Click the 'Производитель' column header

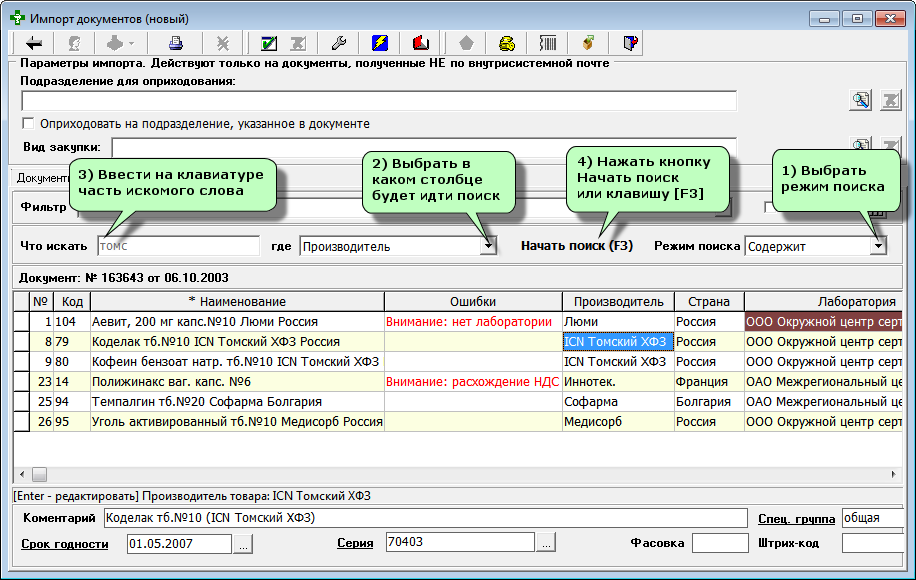(617, 301)
